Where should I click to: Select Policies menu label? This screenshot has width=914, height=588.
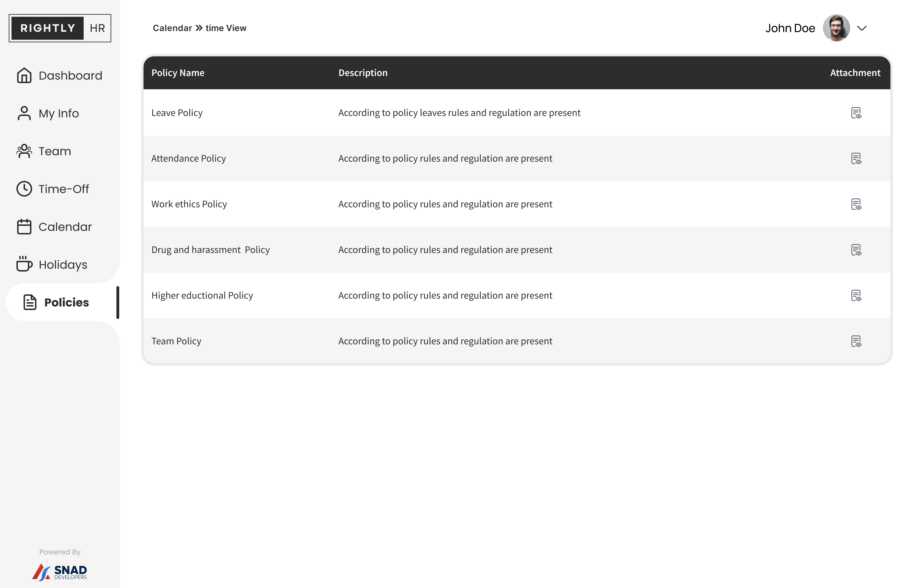(66, 302)
